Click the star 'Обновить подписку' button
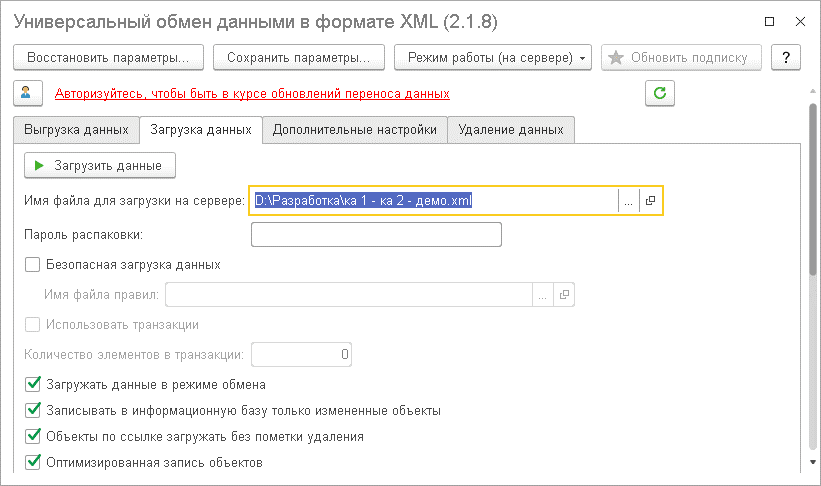Image resolution: width=821 pixels, height=486 pixels. 681,57
